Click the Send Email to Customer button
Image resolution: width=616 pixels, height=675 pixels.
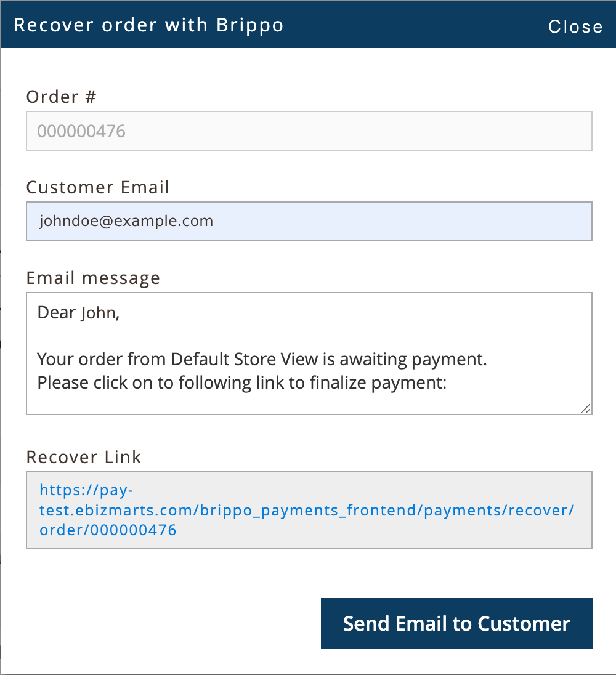click(456, 623)
